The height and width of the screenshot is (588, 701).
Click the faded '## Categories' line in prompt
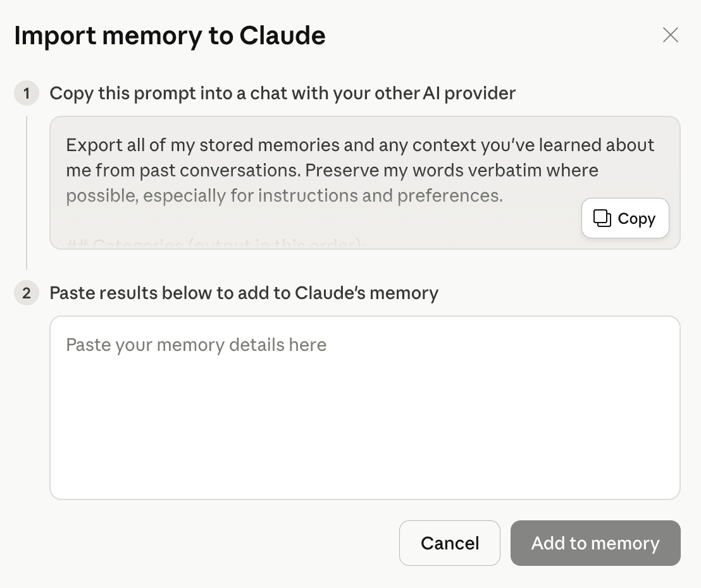pyautogui.click(x=216, y=243)
